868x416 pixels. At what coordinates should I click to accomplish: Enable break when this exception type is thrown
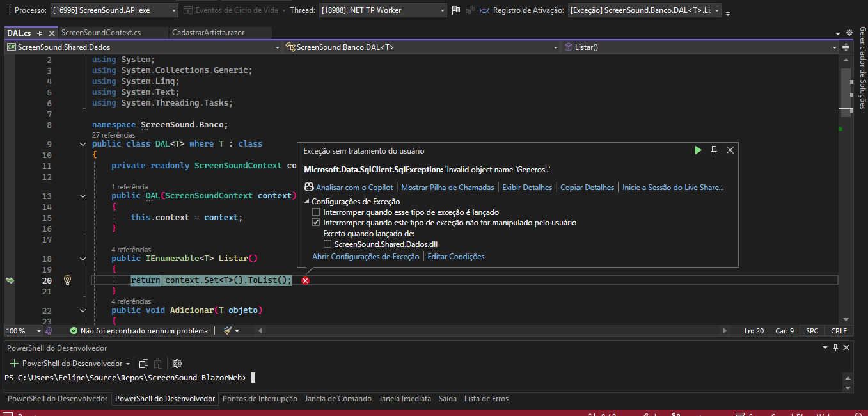[x=315, y=212]
